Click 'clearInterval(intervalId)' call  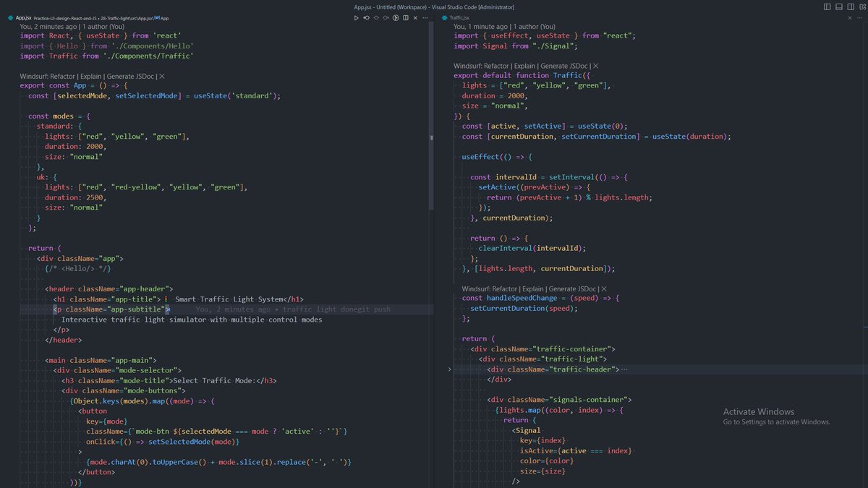click(532, 247)
